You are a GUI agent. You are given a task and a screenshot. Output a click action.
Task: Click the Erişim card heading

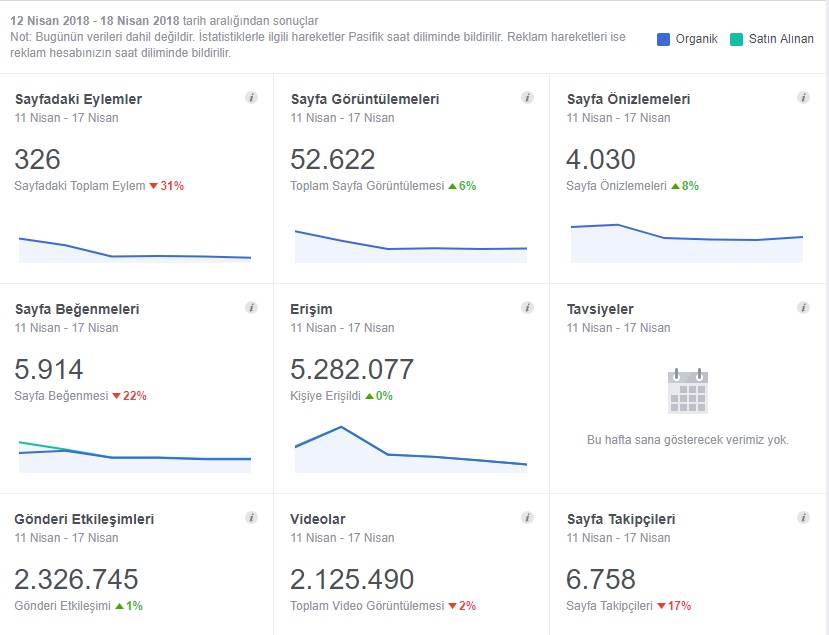pyautogui.click(x=311, y=309)
